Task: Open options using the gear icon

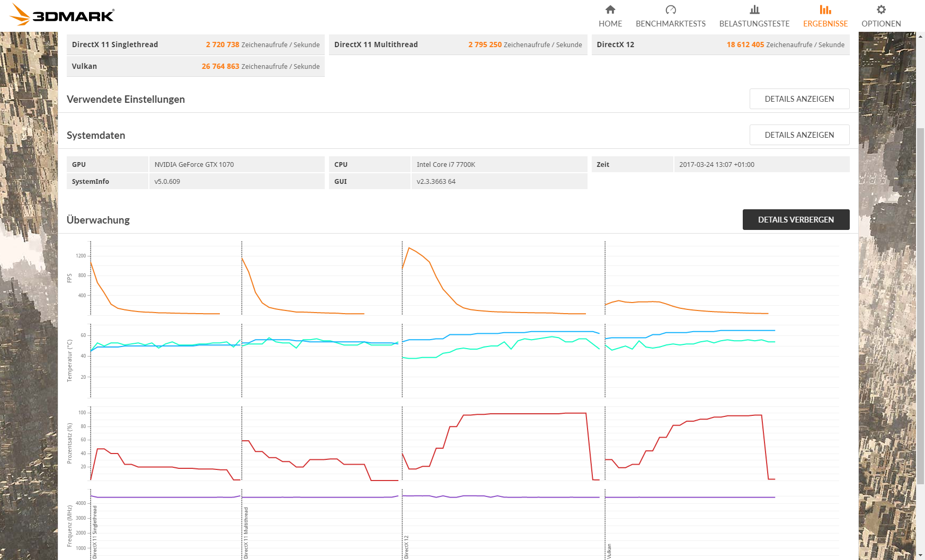Action: click(881, 10)
